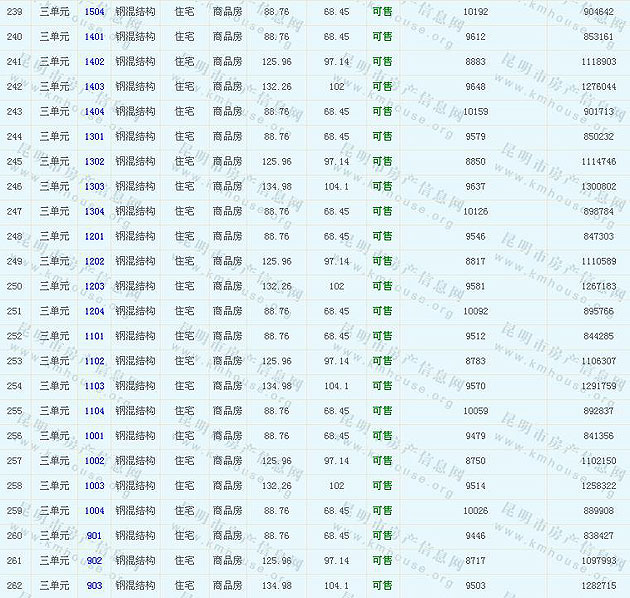This screenshot has height=598, width=630.
Task: Click room 1203 link
Action: (x=94, y=286)
